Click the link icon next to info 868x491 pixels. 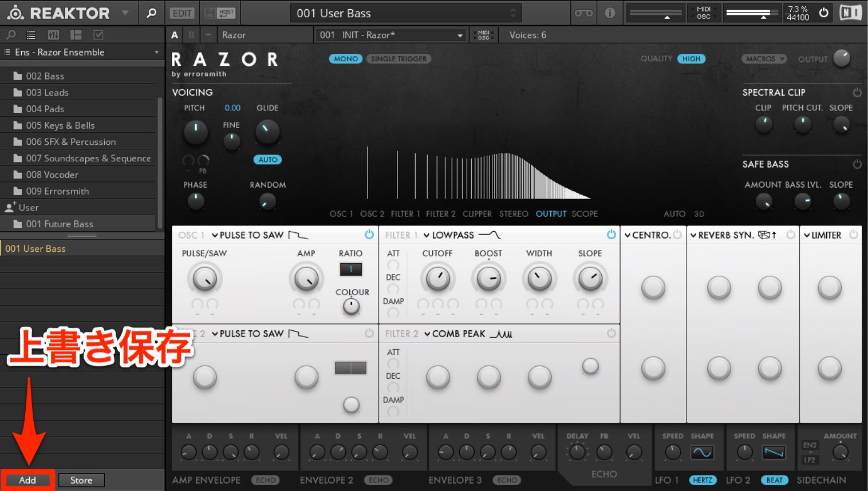point(583,13)
